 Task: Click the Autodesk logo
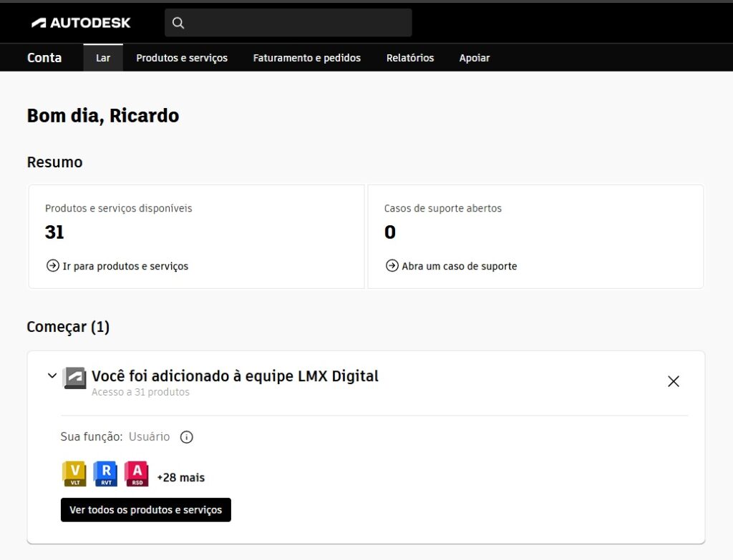click(x=81, y=23)
